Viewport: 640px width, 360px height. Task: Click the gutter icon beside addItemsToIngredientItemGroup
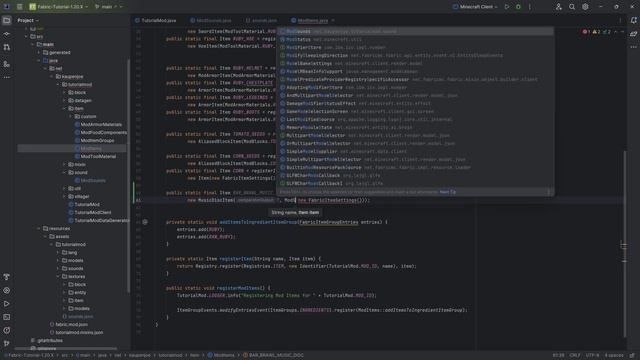pos(145,222)
